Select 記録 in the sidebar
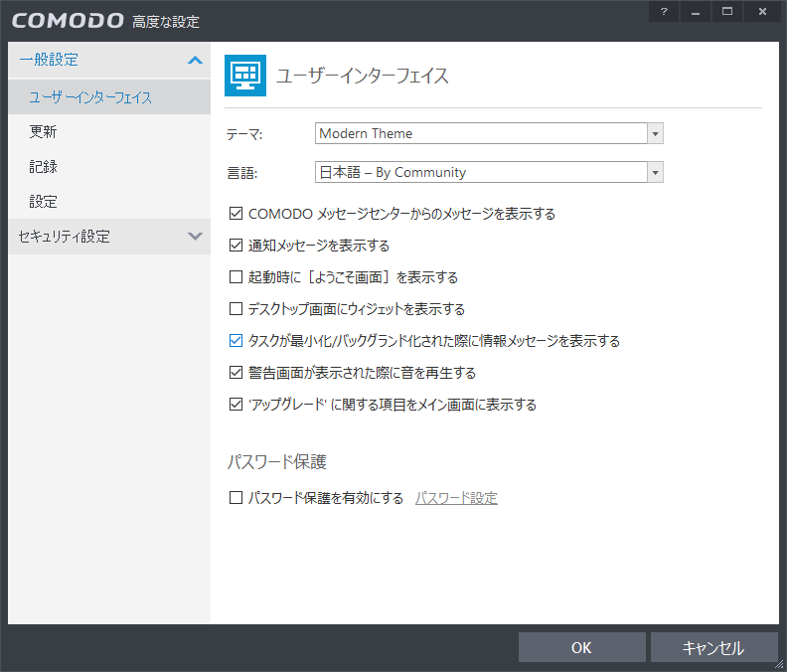Image resolution: width=787 pixels, height=672 pixels. pos(109,166)
